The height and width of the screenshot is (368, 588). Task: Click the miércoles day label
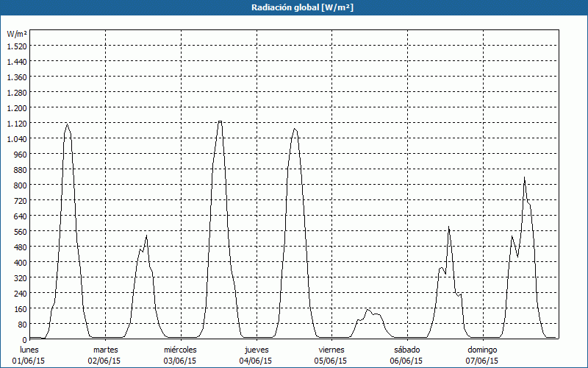tap(180, 350)
